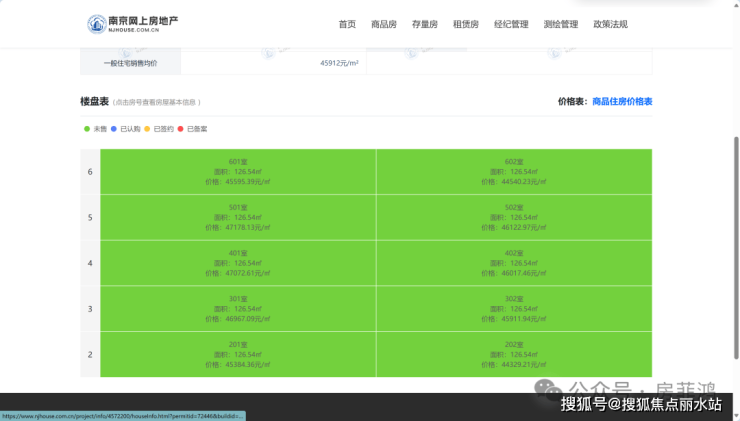The height and width of the screenshot is (421, 740).
Task: Open the 政策法规 page
Action: click(610, 24)
